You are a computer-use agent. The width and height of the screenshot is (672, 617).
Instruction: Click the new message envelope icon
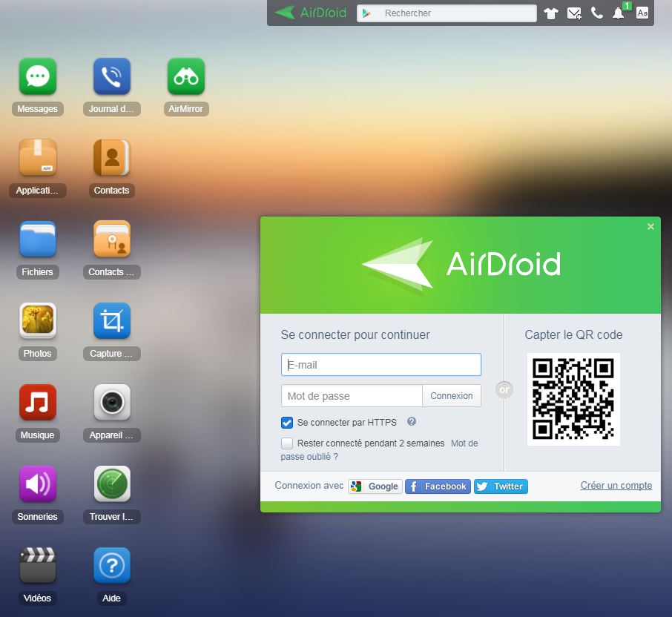(x=574, y=13)
